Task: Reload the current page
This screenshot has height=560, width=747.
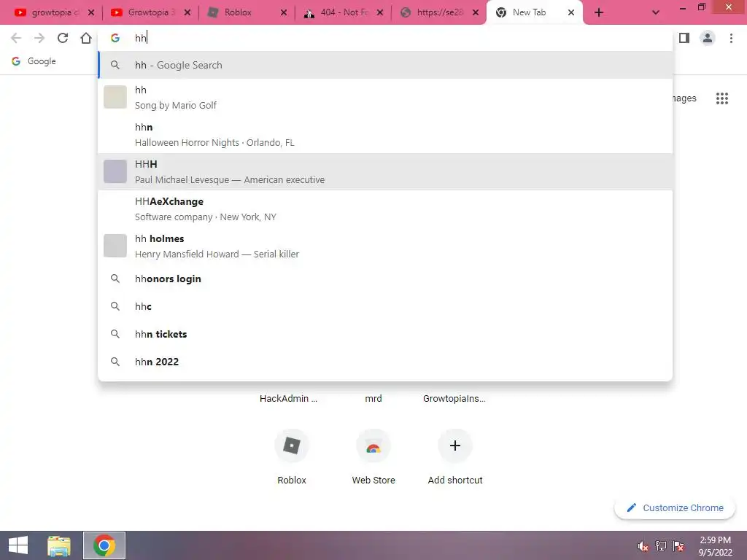Action: (63, 38)
